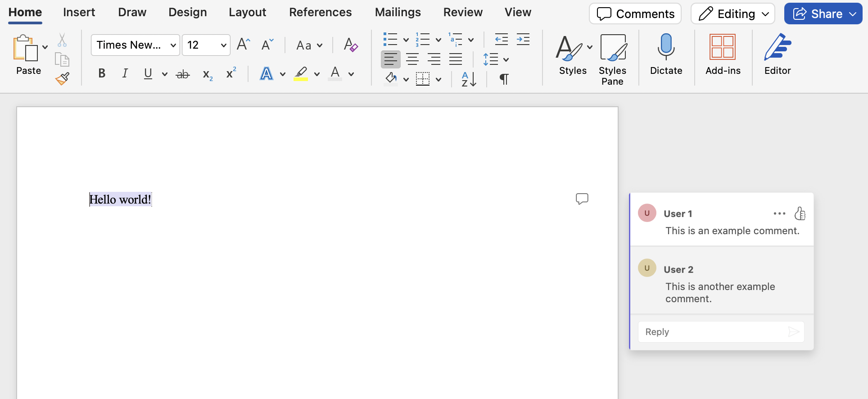
Task: Show paragraph marks with pilcrow
Action: 504,79
